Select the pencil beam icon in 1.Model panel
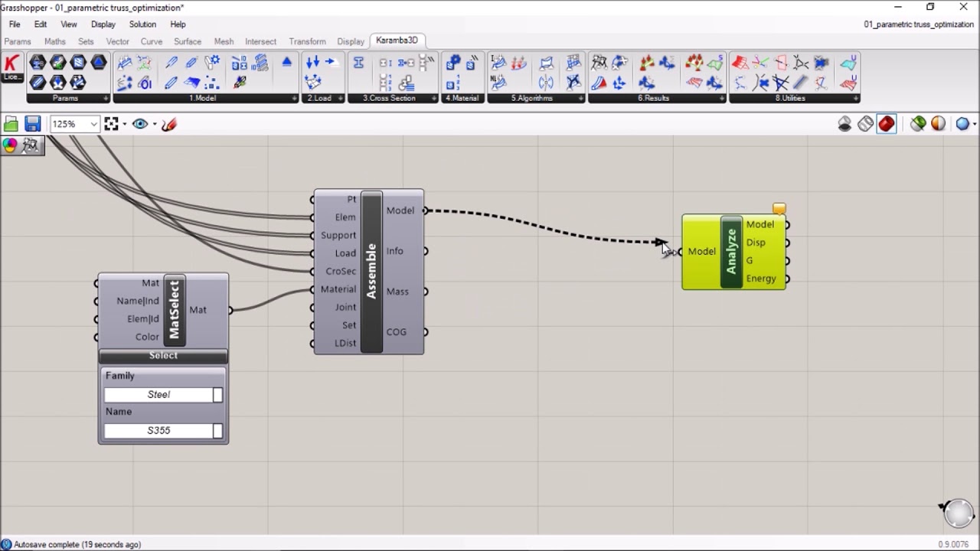Image resolution: width=980 pixels, height=551 pixels. click(x=171, y=63)
